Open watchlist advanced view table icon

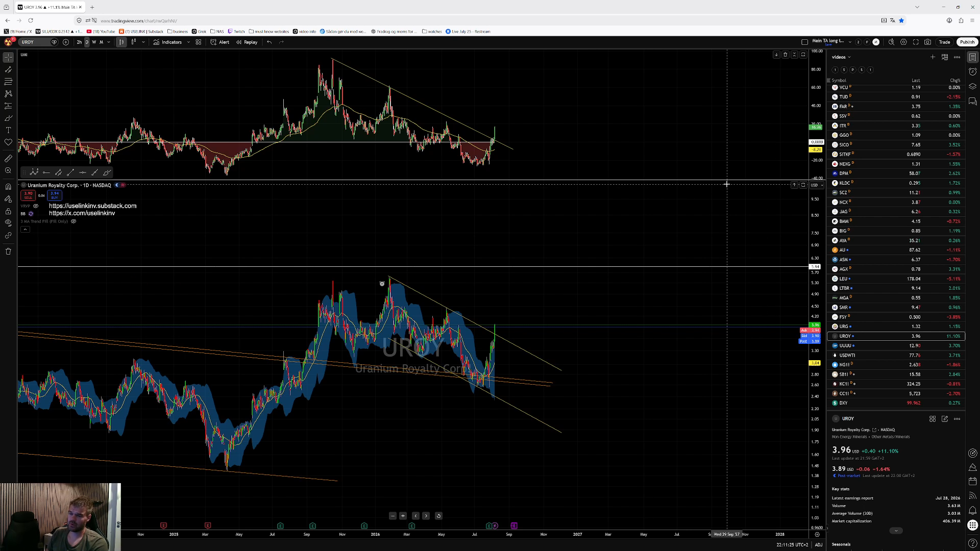point(945,57)
